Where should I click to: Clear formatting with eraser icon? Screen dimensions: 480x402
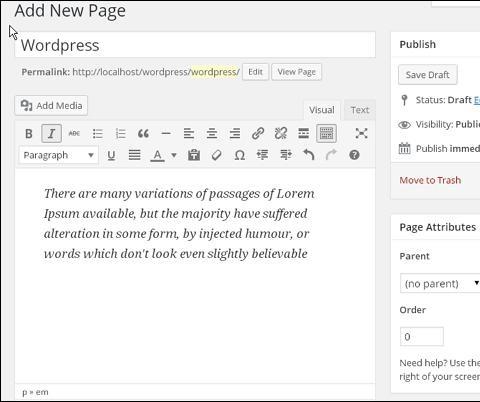coord(217,155)
